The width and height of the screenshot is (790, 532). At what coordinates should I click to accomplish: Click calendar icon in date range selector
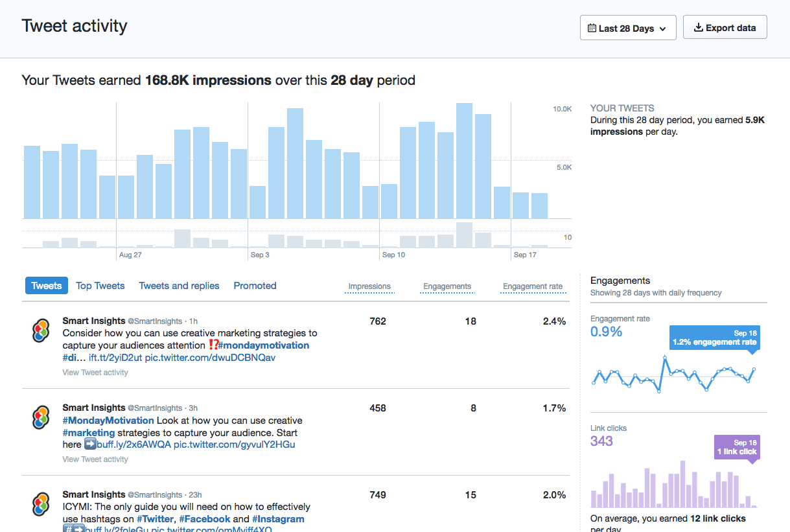click(592, 29)
